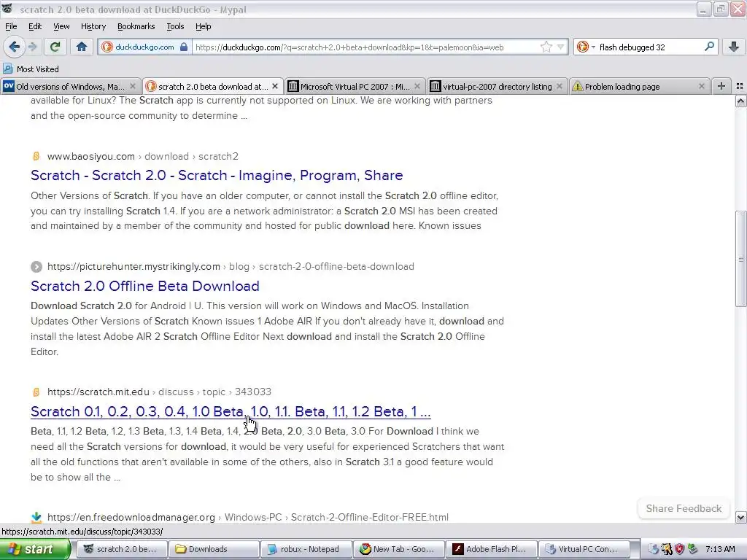Click the scratch.mit.edu discuss topic URL
The width and height of the screenshot is (747, 560).
point(159,392)
